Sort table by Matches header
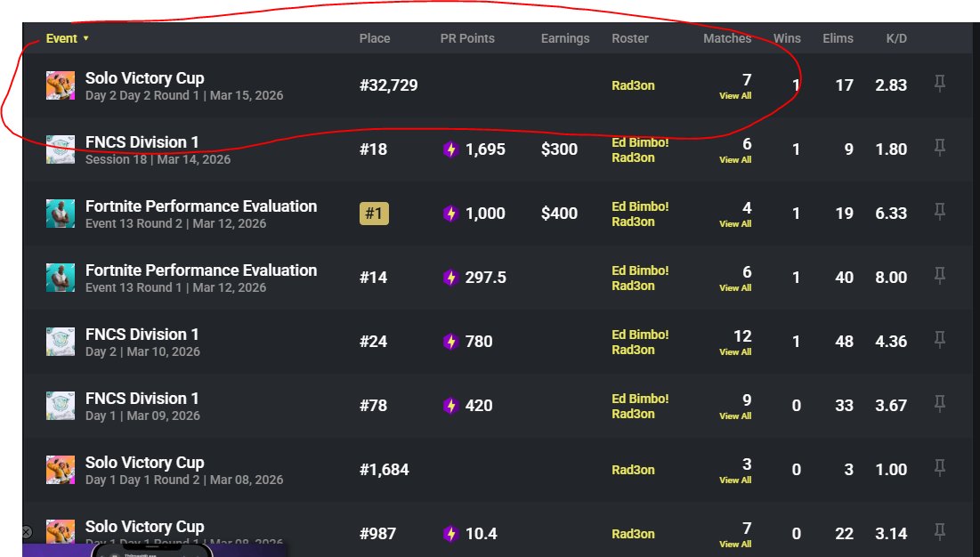This screenshot has height=557, width=980. [x=727, y=38]
